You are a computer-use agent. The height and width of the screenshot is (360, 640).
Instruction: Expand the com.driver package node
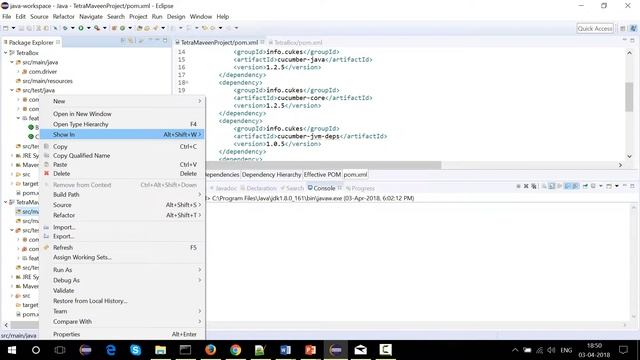click(x=18, y=71)
